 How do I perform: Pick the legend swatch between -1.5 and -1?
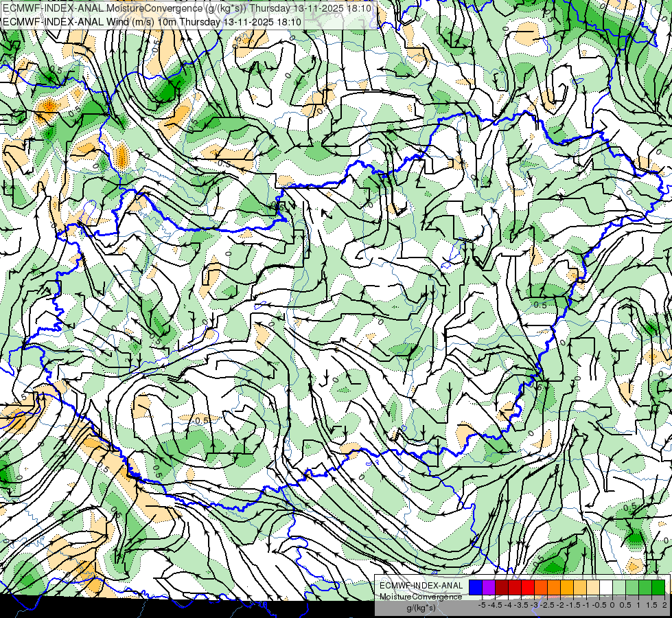tap(580, 588)
